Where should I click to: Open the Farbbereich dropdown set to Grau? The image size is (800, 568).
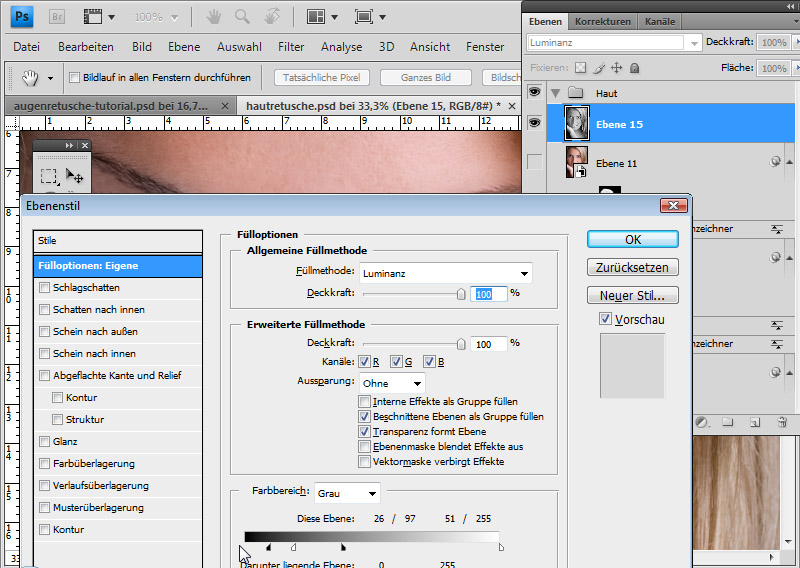pyautogui.click(x=347, y=493)
